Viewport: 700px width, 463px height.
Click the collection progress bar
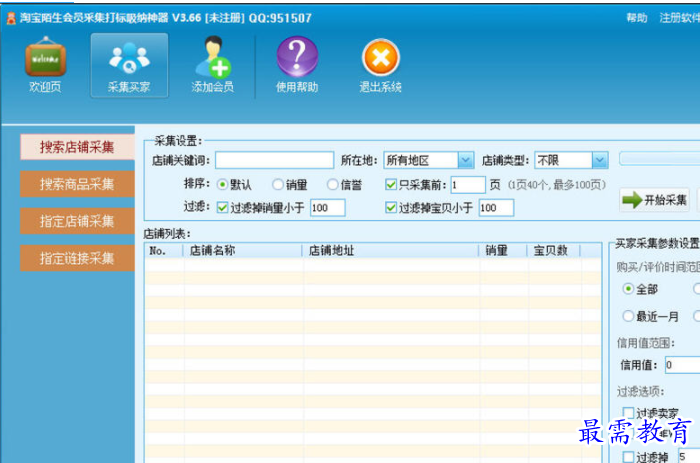[659, 159]
